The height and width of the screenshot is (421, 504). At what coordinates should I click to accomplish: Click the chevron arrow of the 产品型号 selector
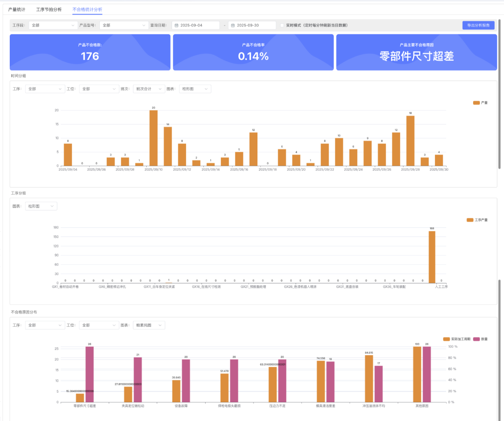pos(144,25)
